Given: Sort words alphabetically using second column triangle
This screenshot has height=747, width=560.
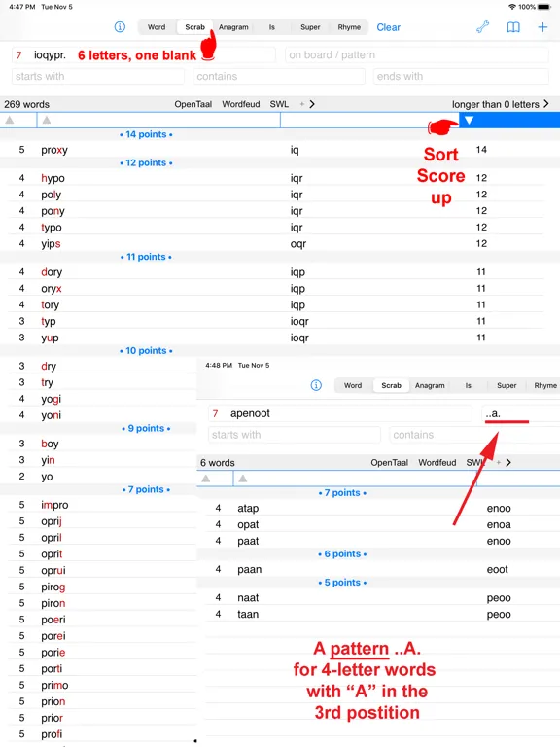Looking at the screenshot, I should (x=47, y=120).
